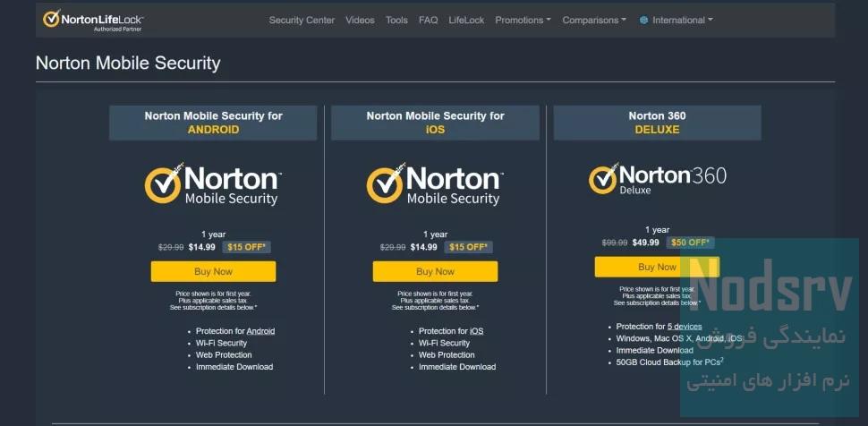Click the Norton Mobile Security for ANDROID heading
The height and width of the screenshot is (426, 868).
click(213, 123)
